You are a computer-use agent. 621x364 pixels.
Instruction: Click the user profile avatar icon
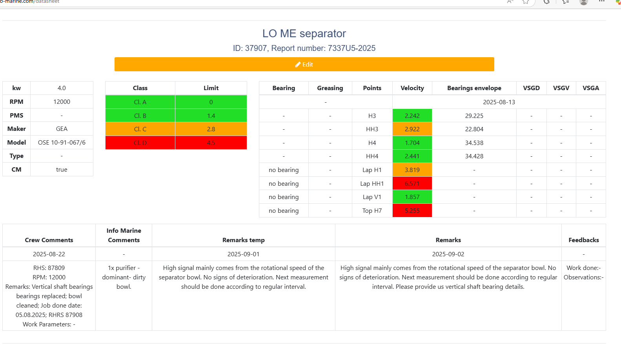pos(584,2)
